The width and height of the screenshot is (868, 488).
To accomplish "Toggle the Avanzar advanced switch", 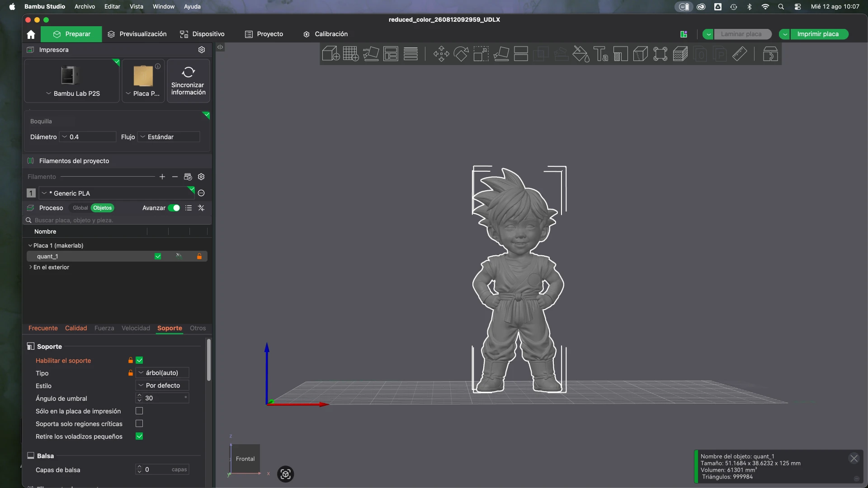I will tap(174, 208).
